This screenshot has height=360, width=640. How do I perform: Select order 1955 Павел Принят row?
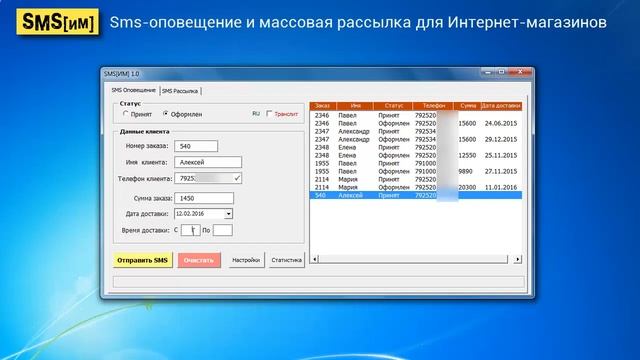[x=416, y=163]
